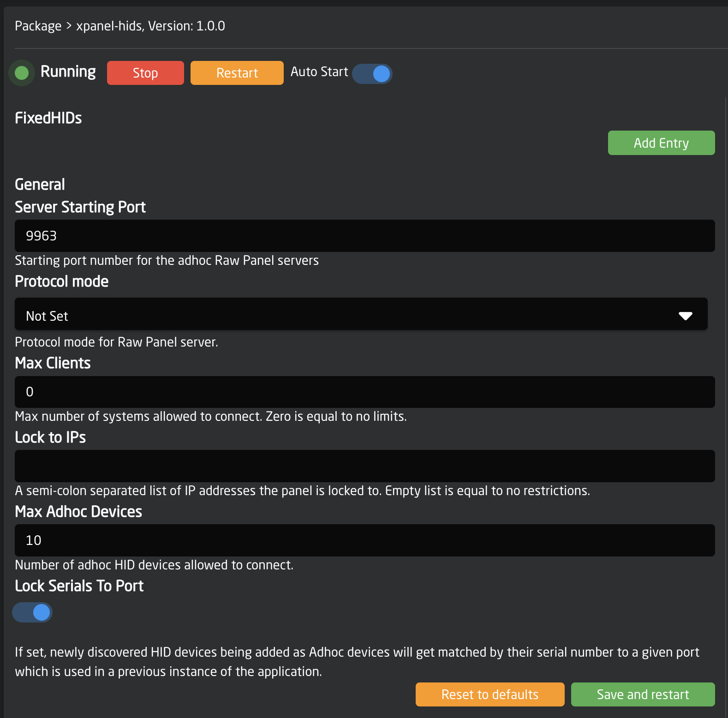728x718 pixels.
Task: Restart the running package
Action: click(x=237, y=73)
